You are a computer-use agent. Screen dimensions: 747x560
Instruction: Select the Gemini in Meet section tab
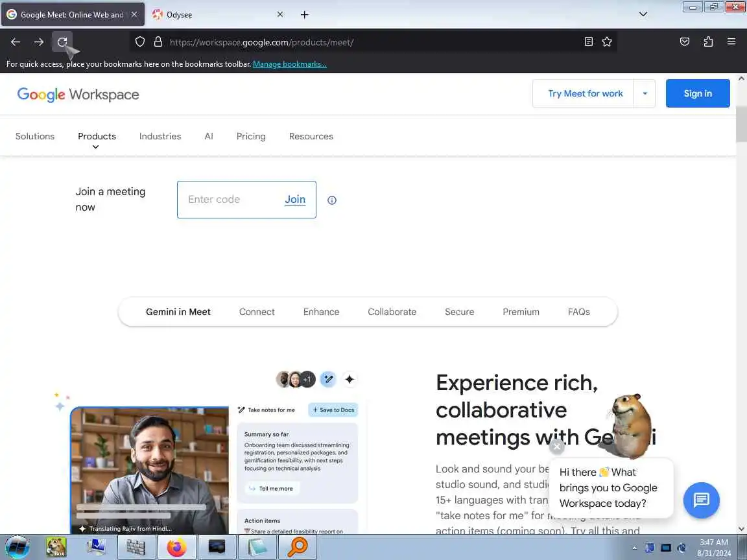(x=178, y=312)
